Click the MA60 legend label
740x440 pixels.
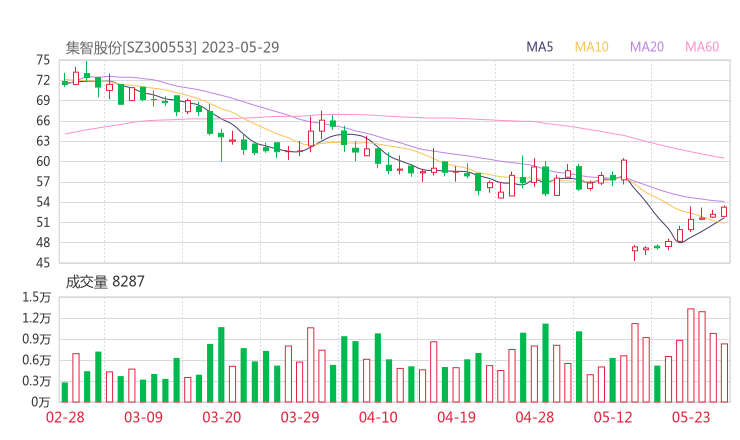click(x=702, y=47)
